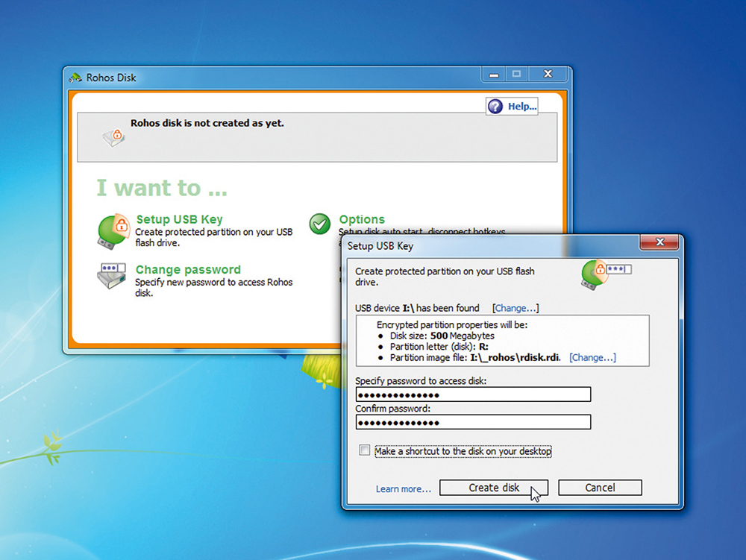Cancel the Setup USB Key dialog
The image size is (746, 560).
(x=600, y=488)
